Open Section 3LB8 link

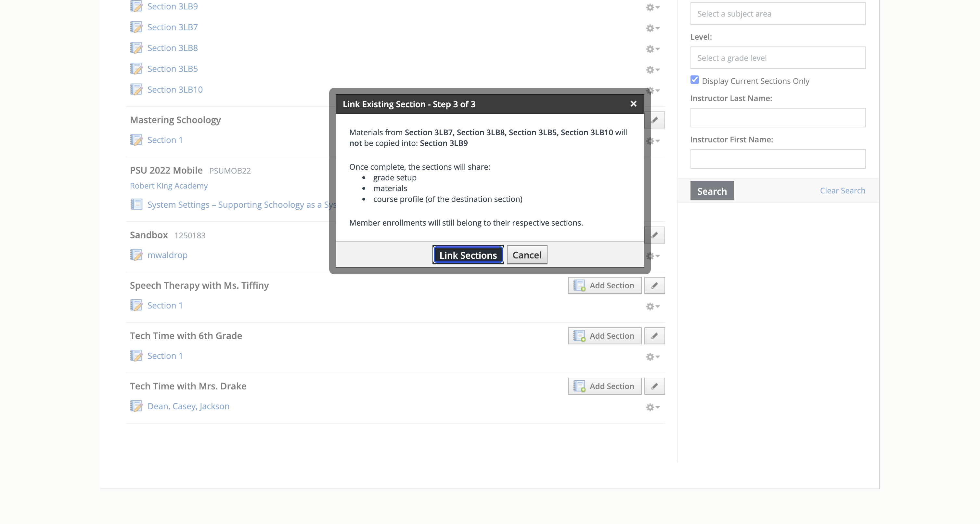pos(172,48)
